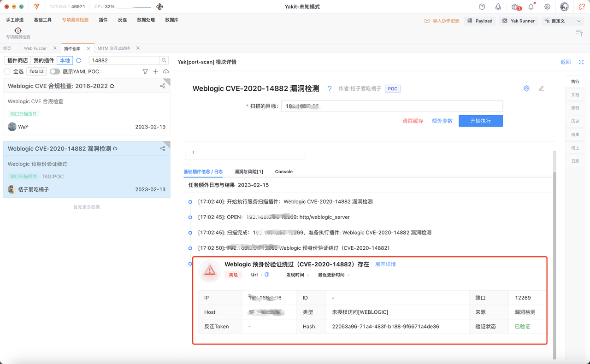
Task: Open the 文档 side tab
Action: point(575,94)
